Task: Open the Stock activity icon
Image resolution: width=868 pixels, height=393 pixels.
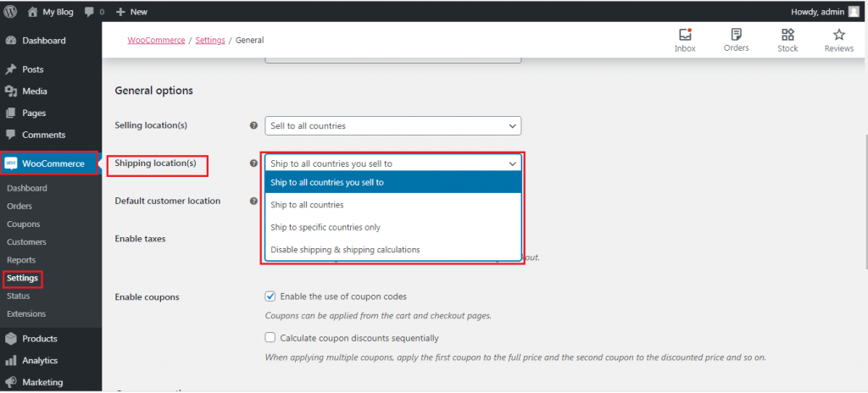Action: click(x=787, y=35)
